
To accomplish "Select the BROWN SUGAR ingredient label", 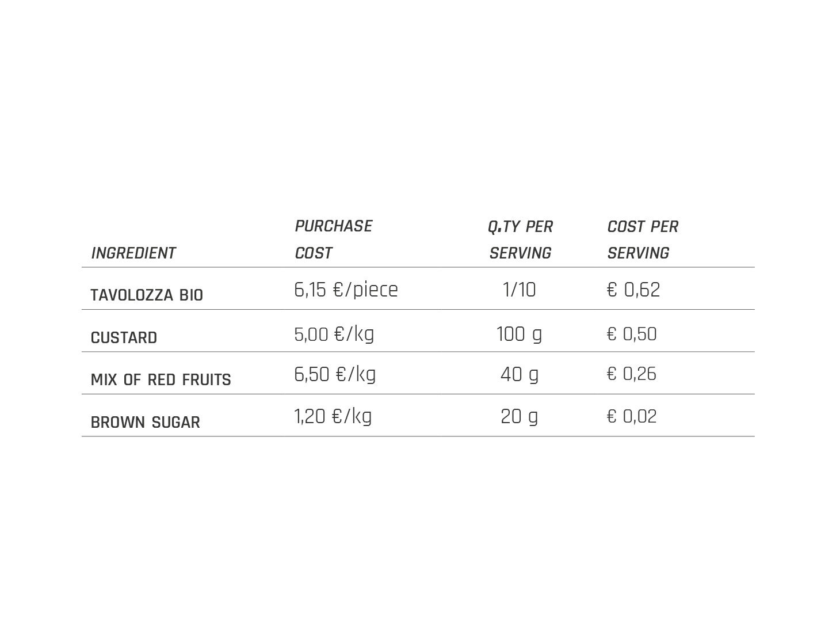I will [145, 423].
